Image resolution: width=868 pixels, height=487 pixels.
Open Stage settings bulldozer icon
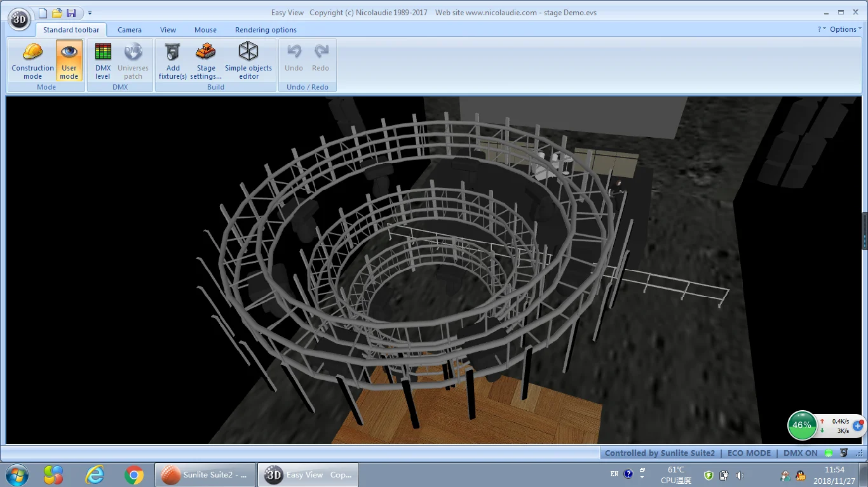pyautogui.click(x=206, y=61)
